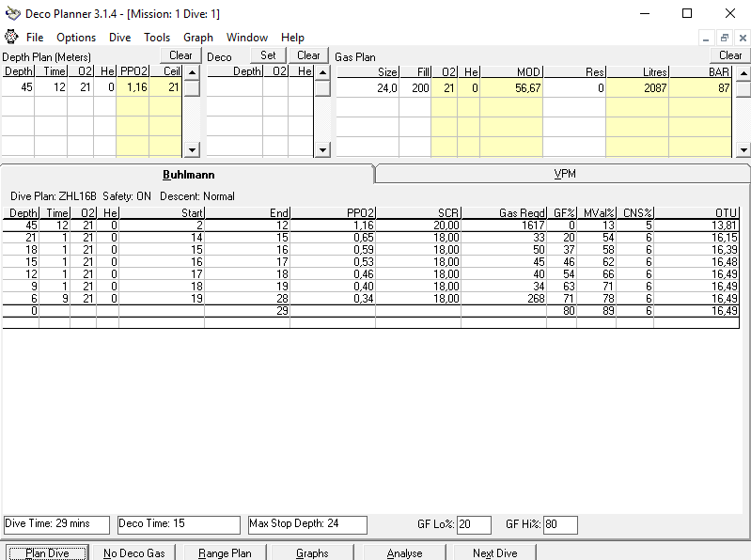Click Gas Reqd value 1617
Image resolution: width=751 pixels, height=560 pixels.
[504, 225]
